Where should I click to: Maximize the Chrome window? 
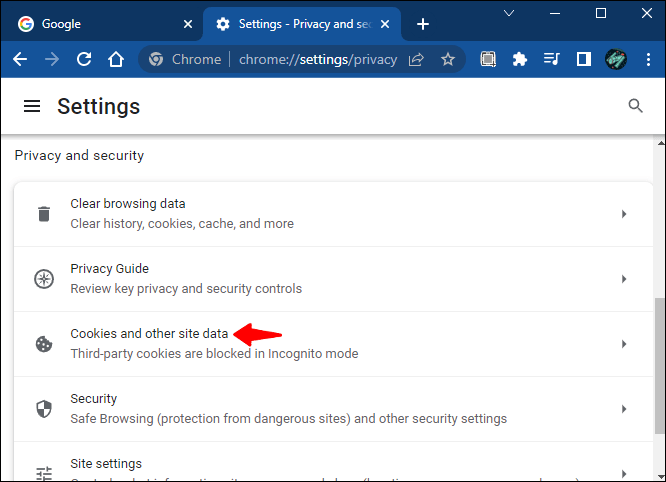(x=601, y=13)
